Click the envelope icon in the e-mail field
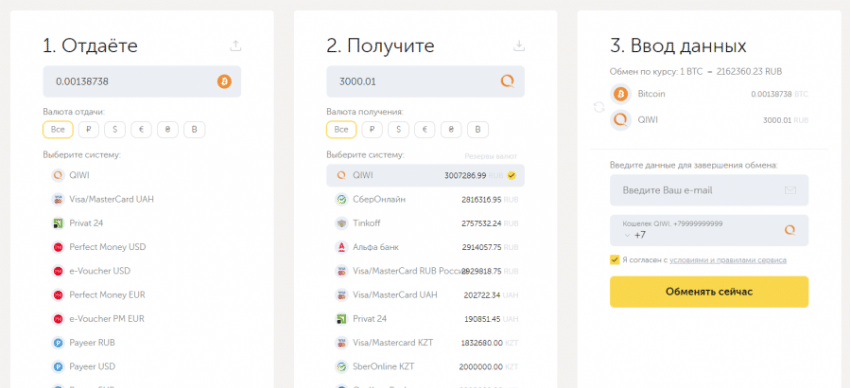The image size is (851, 388). click(790, 190)
